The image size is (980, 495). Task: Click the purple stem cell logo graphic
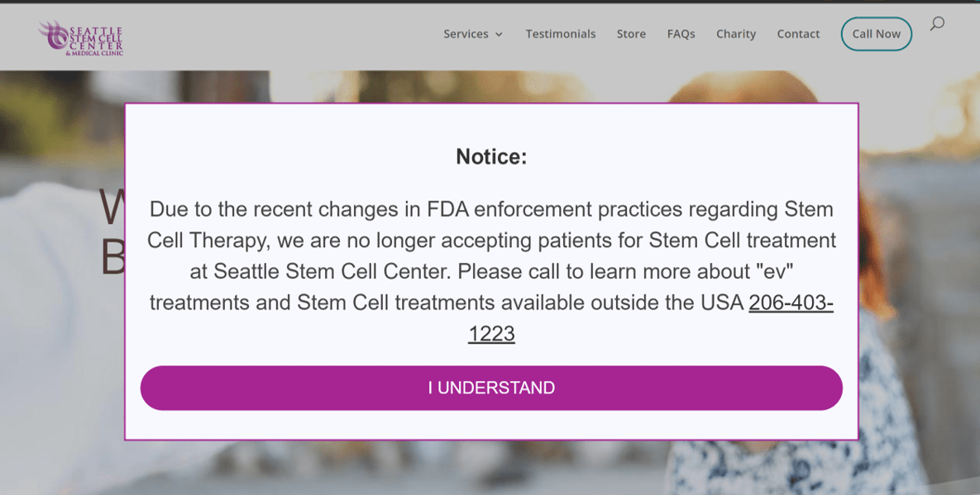(x=55, y=37)
